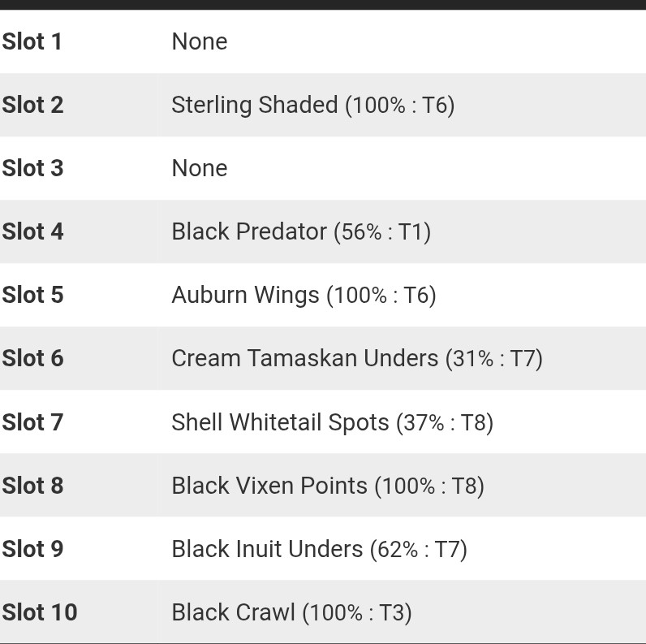Click the None value for Slot 3
The width and height of the screenshot is (646, 644).
click(x=200, y=168)
